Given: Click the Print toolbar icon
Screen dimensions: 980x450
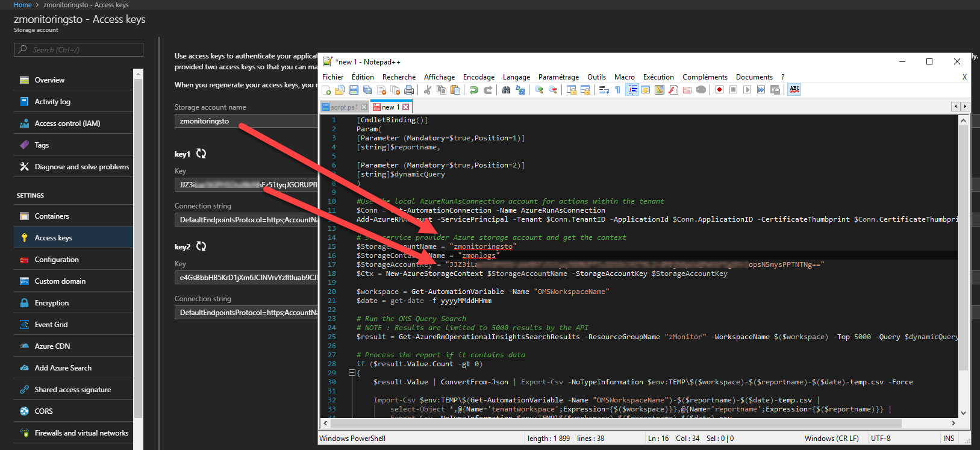Looking at the screenshot, I should click(408, 90).
